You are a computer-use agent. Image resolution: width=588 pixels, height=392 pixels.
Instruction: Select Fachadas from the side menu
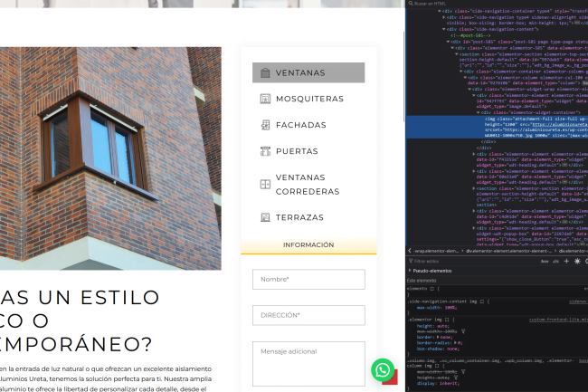pos(301,125)
